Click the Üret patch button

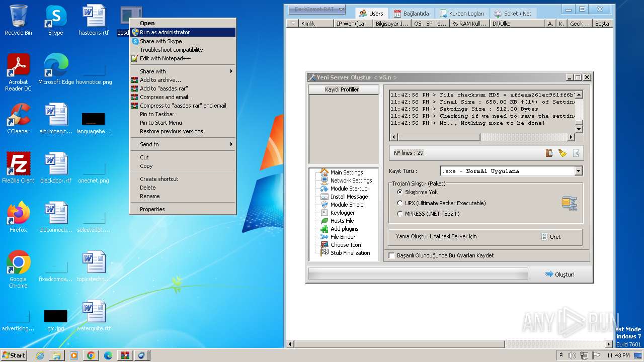[x=551, y=237]
